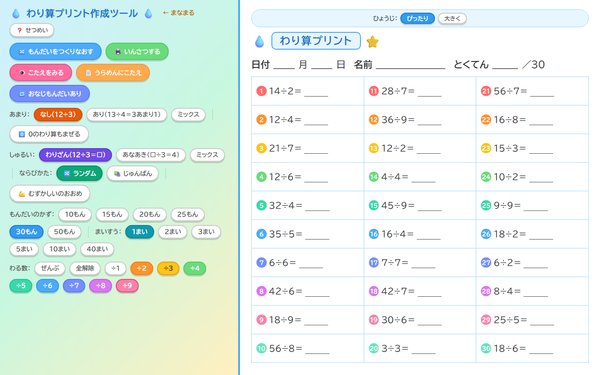Image resolution: width=600 pixels, height=375 pixels.
Task: Toggle the ÷9 divisor chip
Action: (127, 285)
